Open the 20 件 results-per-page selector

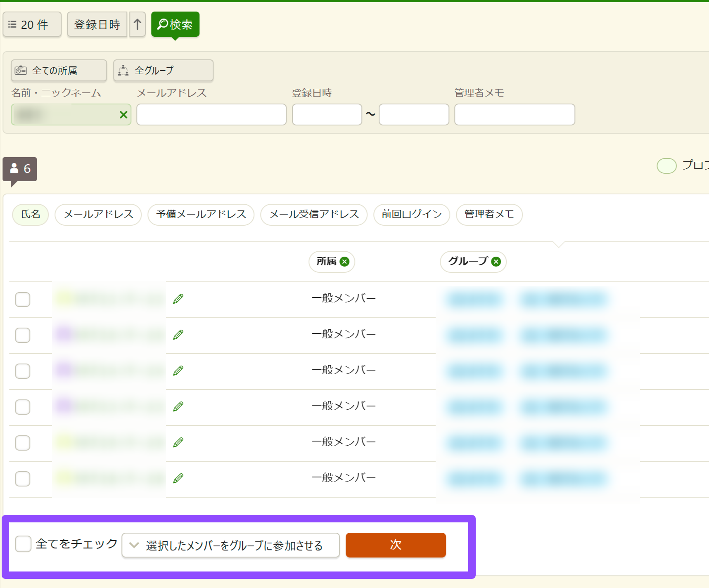[x=32, y=24]
